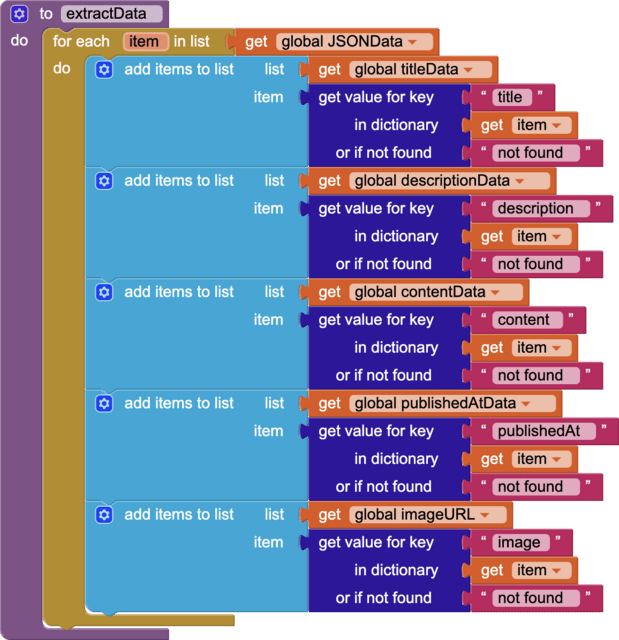
Task: Click the item loop variable name in for each
Action: 144,42
